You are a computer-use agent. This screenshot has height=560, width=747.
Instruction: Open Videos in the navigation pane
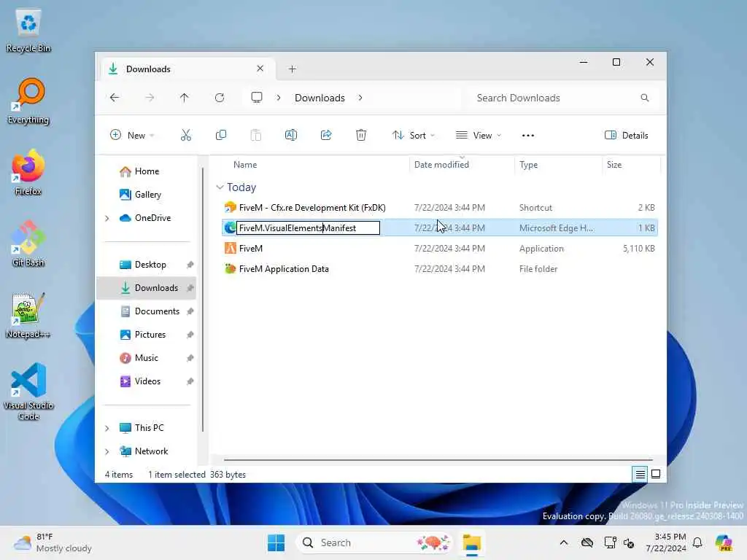tap(147, 381)
